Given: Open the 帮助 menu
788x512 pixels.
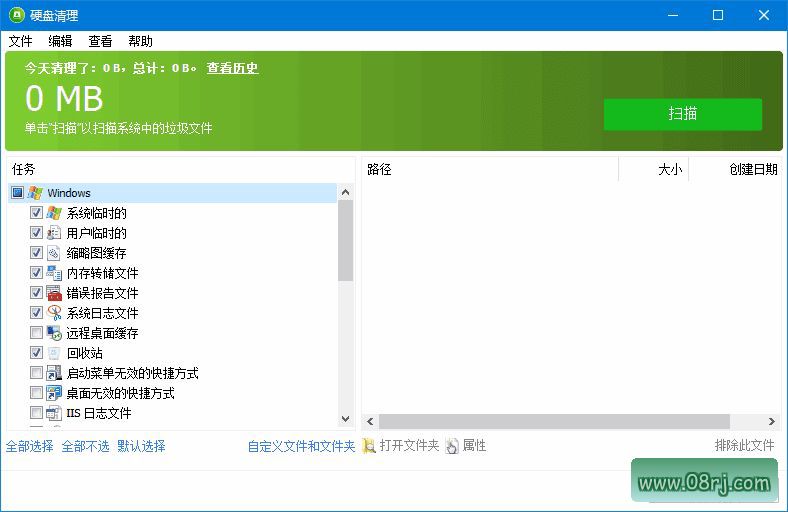Looking at the screenshot, I should 140,41.
